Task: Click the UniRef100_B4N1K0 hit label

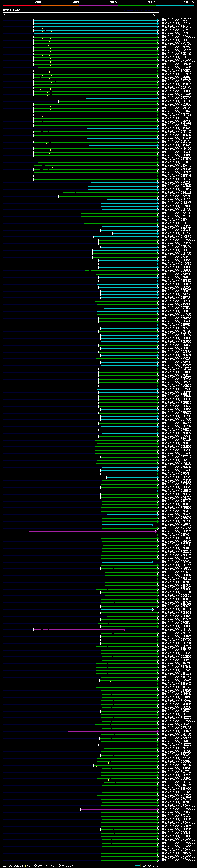Action: [177, 785]
